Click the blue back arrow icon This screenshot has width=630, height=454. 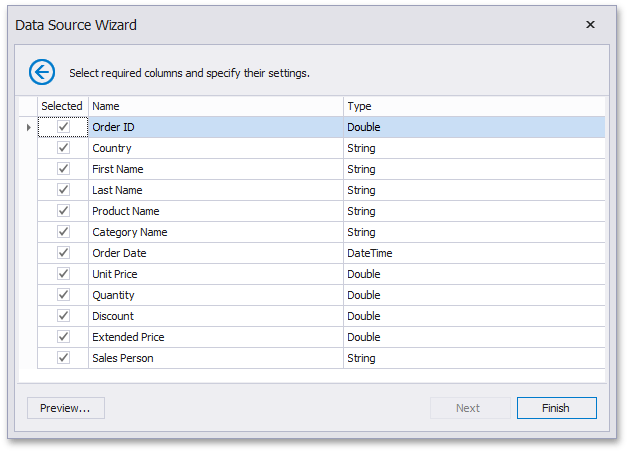point(42,72)
